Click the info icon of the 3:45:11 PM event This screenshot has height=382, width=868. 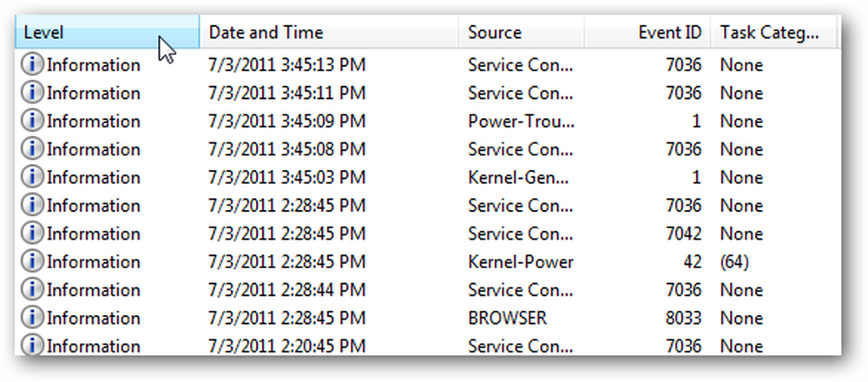(32, 93)
